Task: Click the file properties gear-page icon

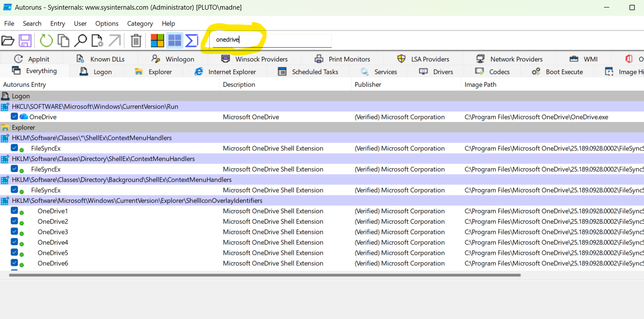Action: pyautogui.click(x=97, y=41)
